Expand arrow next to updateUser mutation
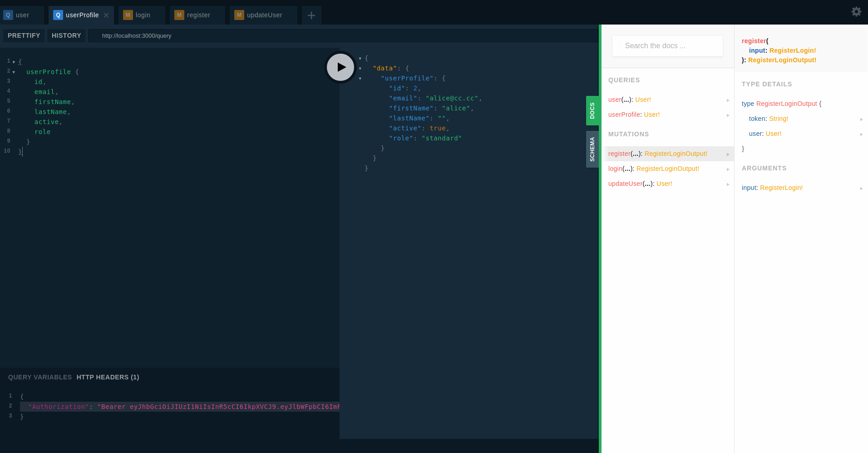Viewport: 868px width, 453px height. coord(728,184)
